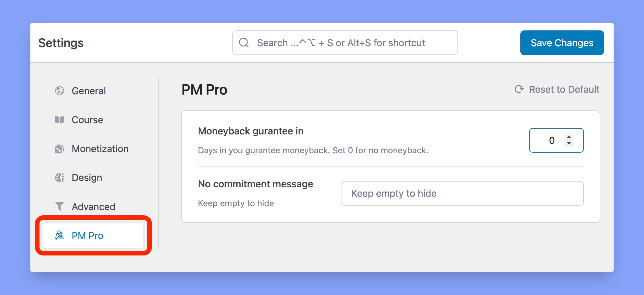Click the Monetization tag icon
Screen dimensions: 644x295
[60, 149]
